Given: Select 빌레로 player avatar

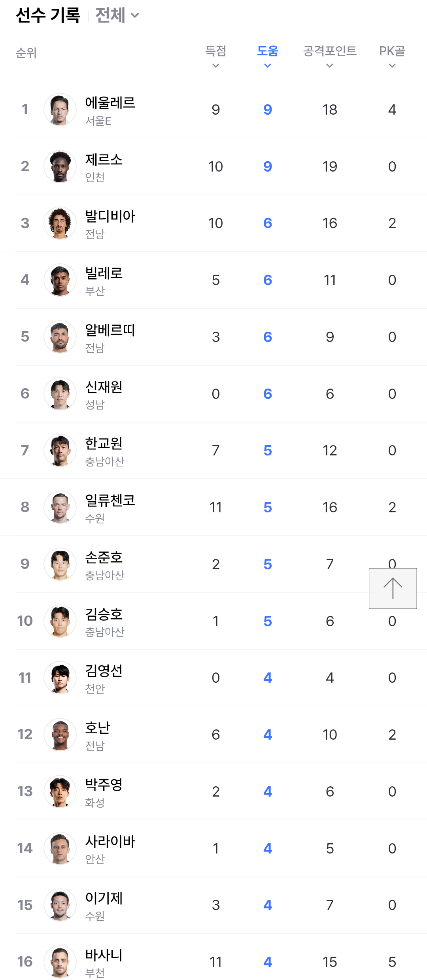Looking at the screenshot, I should 60,280.
